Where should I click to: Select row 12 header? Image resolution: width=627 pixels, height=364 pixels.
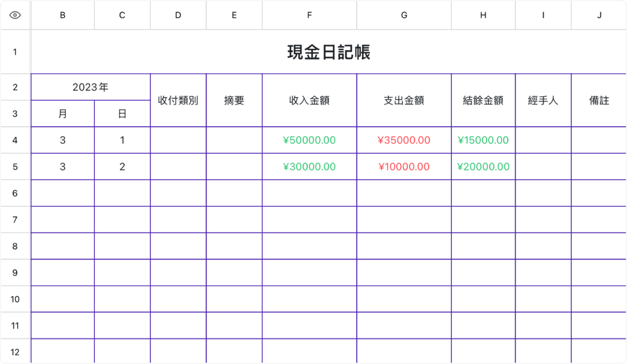(x=15, y=352)
